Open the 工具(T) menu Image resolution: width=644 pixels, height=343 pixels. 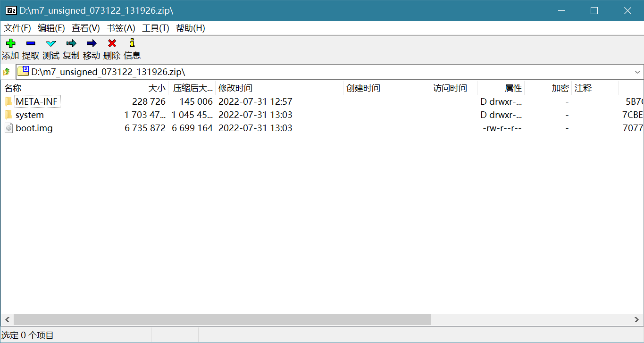(x=155, y=28)
